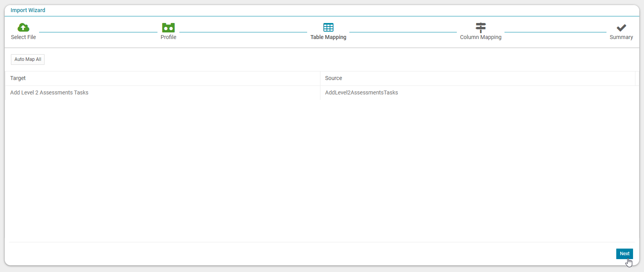Click the Import Wizard title

pyautogui.click(x=28, y=10)
